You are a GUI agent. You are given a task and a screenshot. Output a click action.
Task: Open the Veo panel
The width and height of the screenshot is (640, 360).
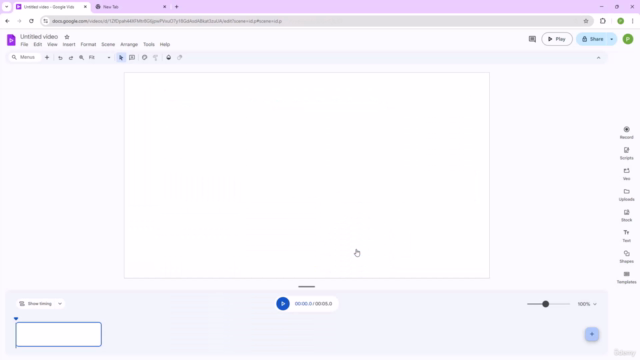pyautogui.click(x=627, y=174)
